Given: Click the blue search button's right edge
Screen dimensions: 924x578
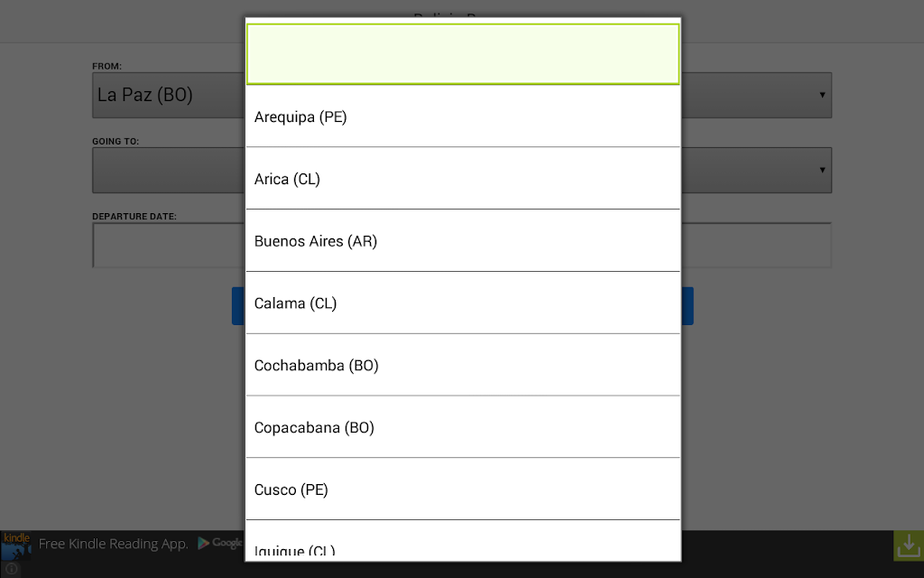Looking at the screenshot, I should pyautogui.click(x=687, y=306).
